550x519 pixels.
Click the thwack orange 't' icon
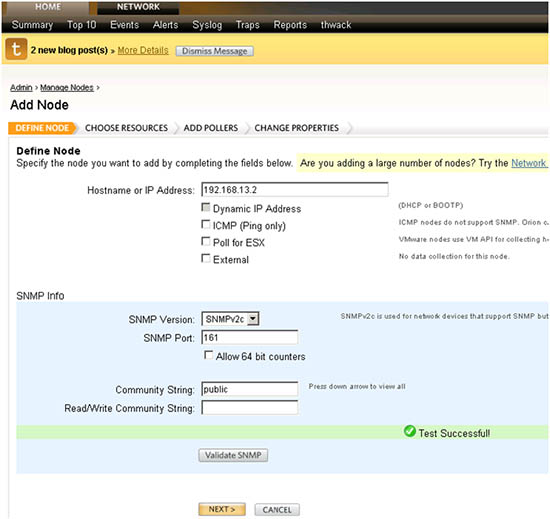pyautogui.click(x=16, y=49)
